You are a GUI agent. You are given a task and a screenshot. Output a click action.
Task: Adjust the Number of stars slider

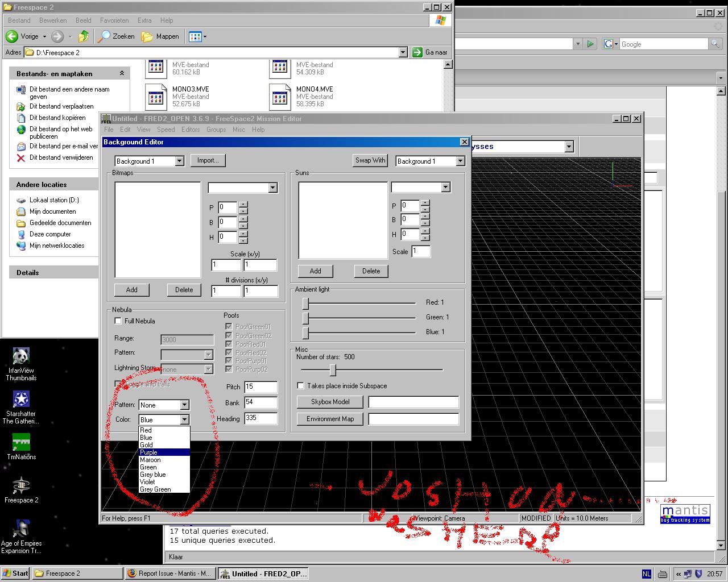point(333,370)
